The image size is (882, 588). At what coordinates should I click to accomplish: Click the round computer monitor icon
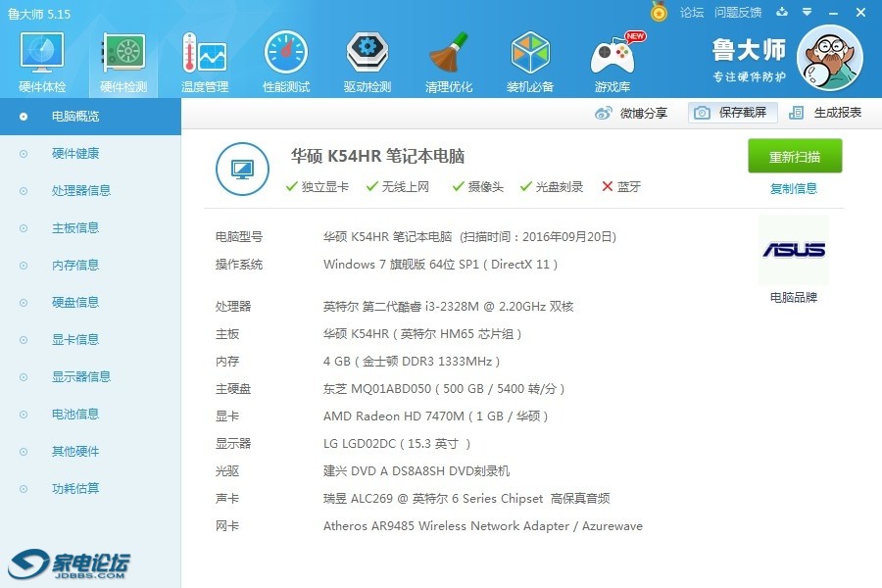tap(242, 169)
